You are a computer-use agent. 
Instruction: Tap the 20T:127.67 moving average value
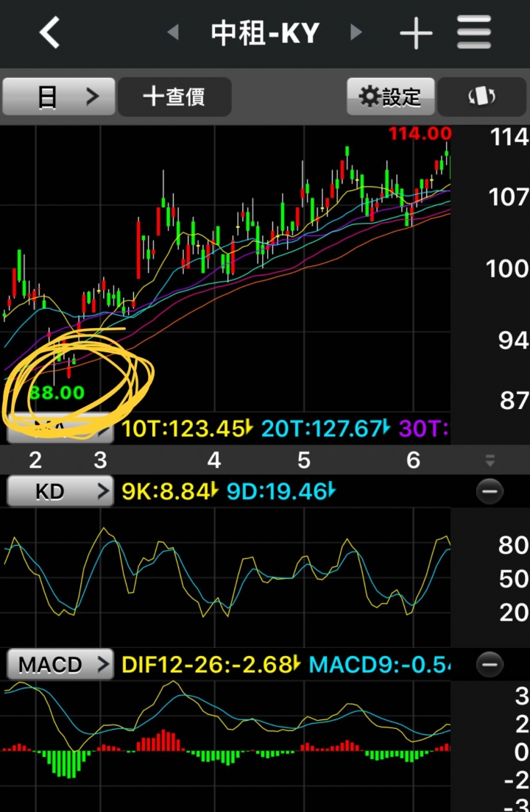(x=325, y=429)
